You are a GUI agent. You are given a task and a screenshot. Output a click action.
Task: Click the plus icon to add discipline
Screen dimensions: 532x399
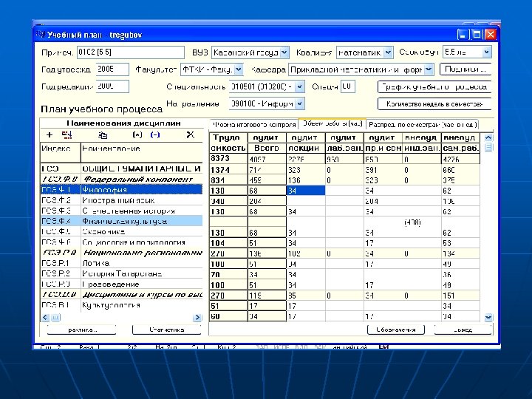click(x=50, y=135)
